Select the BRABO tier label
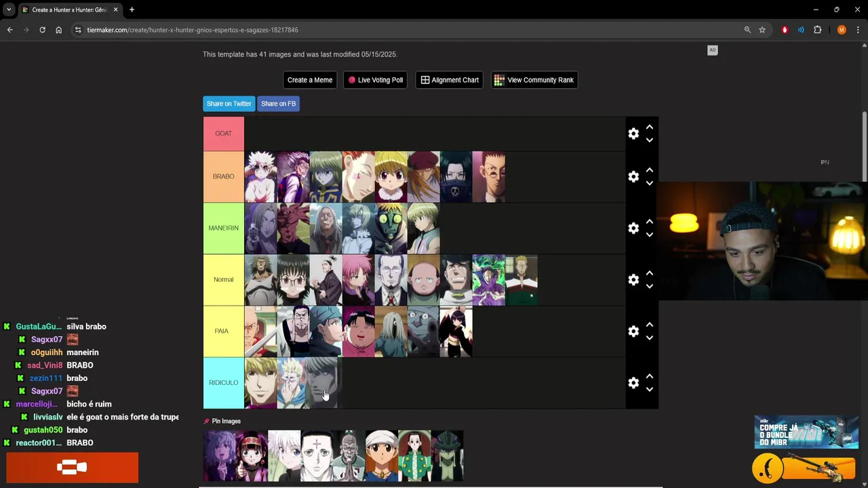Image resolution: width=868 pixels, height=488 pixels. 224,177
